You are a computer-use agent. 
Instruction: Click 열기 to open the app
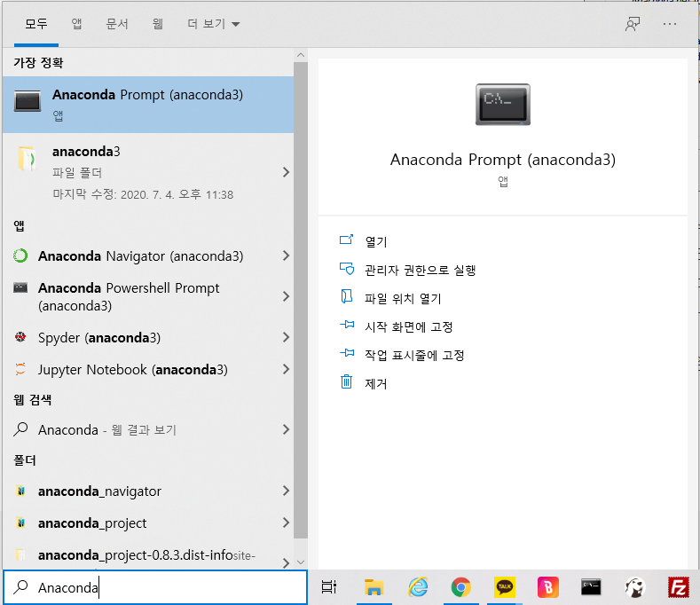click(x=376, y=241)
